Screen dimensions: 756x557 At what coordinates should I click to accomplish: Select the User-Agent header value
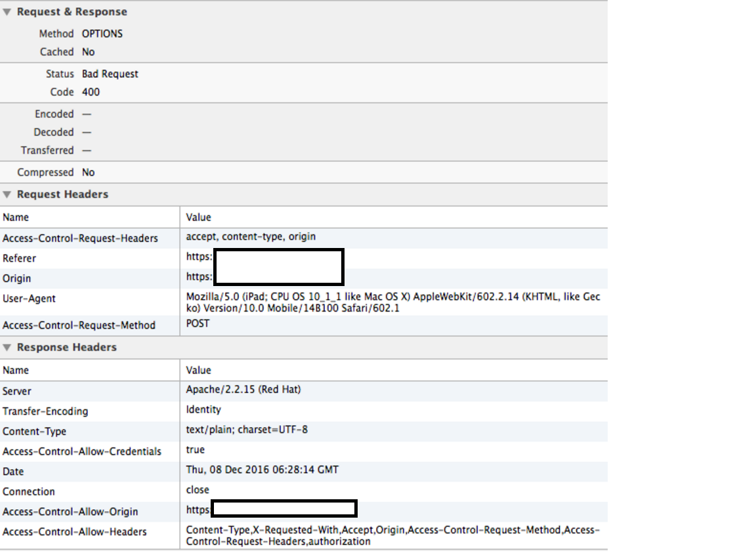coord(392,302)
